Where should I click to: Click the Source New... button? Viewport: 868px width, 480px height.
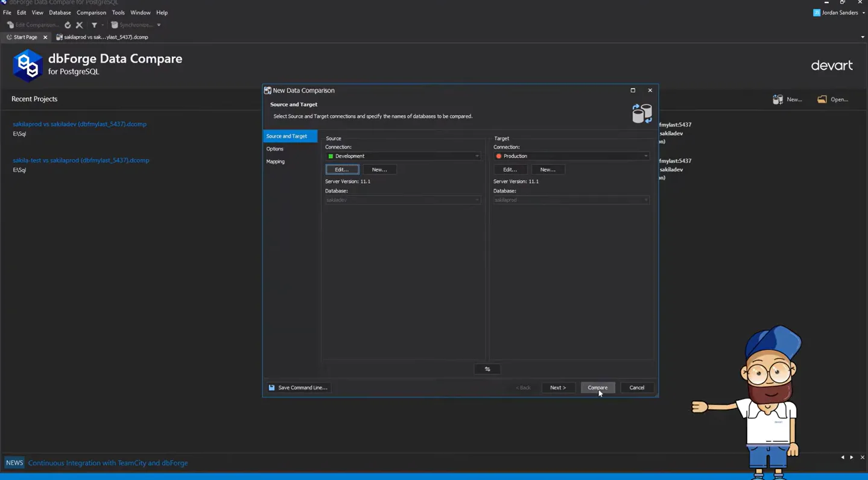tap(379, 169)
